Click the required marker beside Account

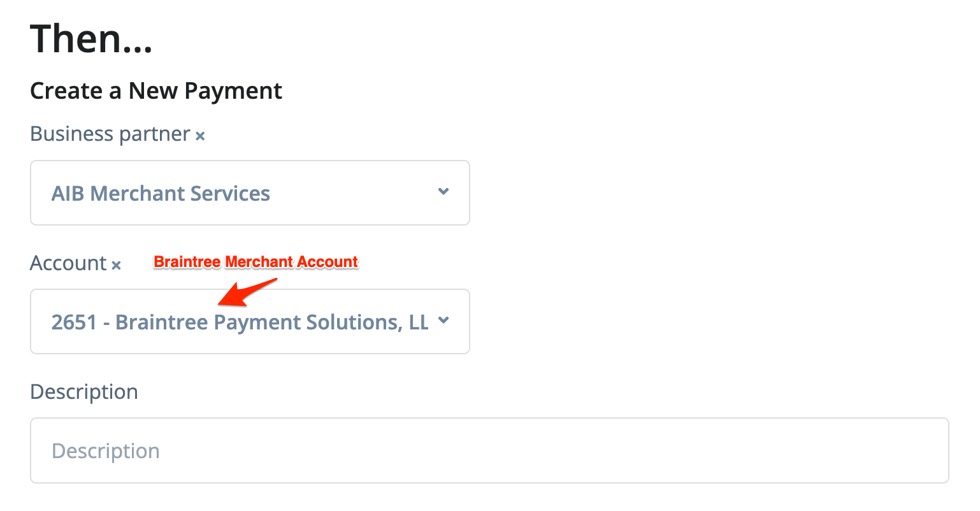[x=116, y=265]
